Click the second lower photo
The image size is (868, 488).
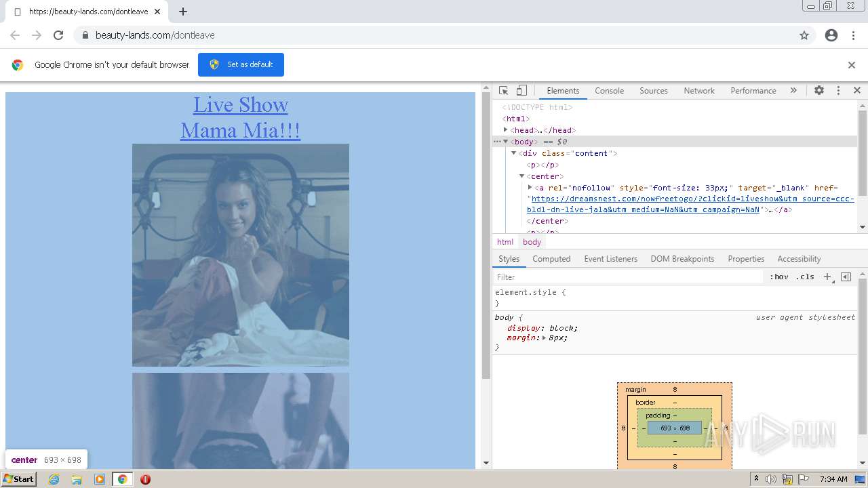coord(241,420)
